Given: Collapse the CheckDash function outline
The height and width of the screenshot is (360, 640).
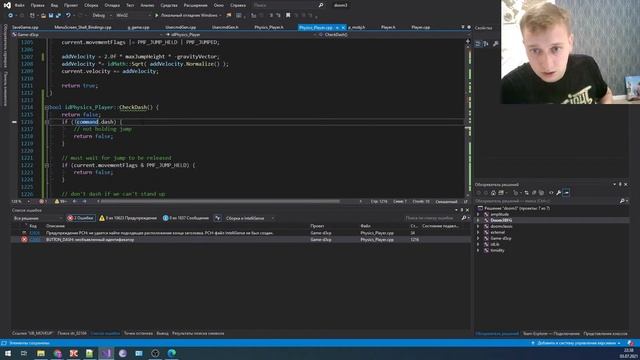Looking at the screenshot, I should (x=47, y=107).
